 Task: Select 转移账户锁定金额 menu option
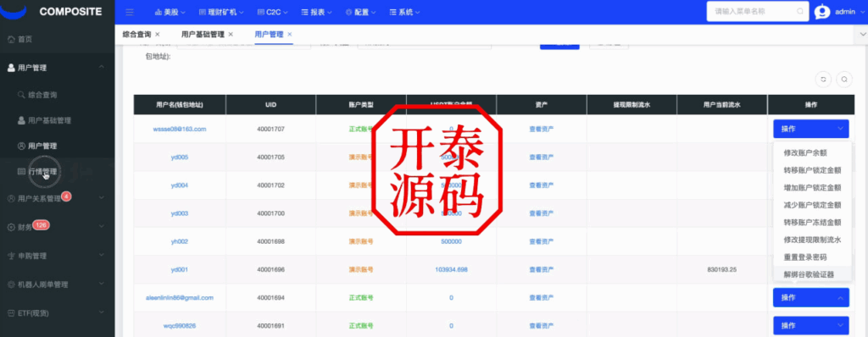(812, 170)
